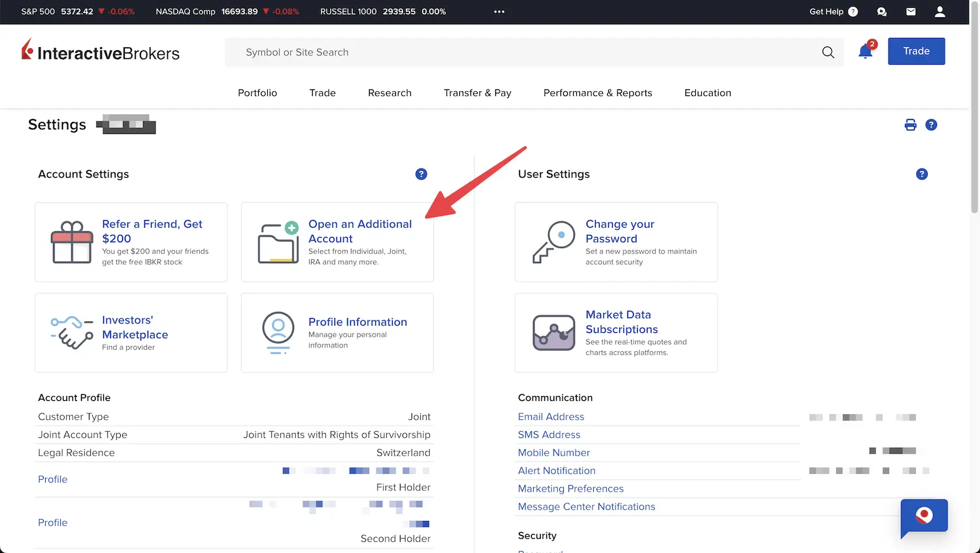Click the Mobile Number link
980x553 pixels.
(553, 452)
